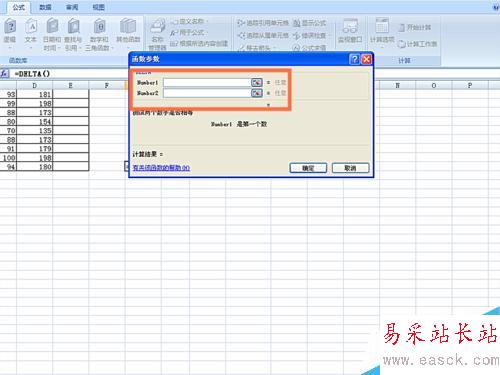Select the cell containing 93
Image resolution: width=500 pixels, height=375 pixels.
pos(8,94)
